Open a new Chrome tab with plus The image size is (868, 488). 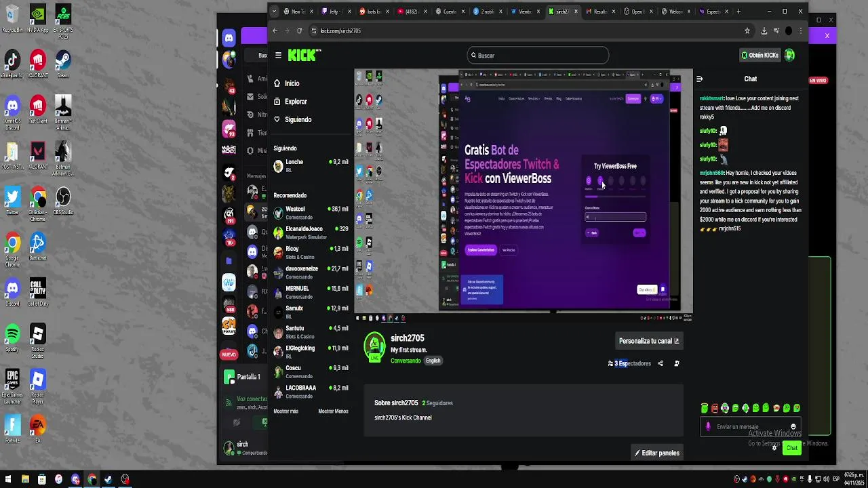pos(738,12)
